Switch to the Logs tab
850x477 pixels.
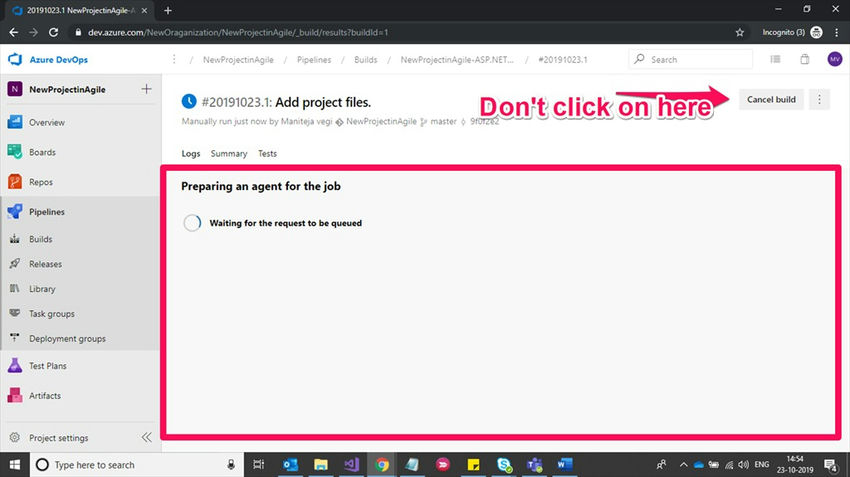pyautogui.click(x=190, y=153)
